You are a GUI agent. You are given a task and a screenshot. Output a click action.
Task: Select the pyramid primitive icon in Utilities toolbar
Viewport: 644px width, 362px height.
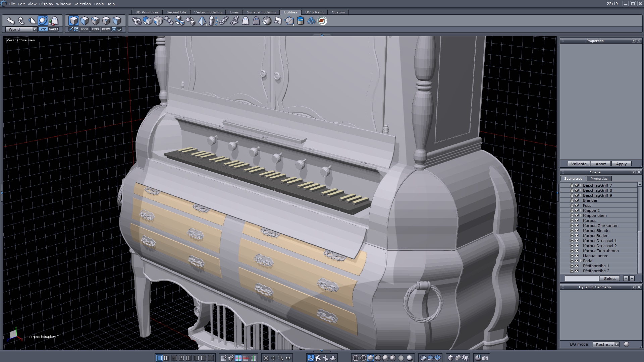202,21
